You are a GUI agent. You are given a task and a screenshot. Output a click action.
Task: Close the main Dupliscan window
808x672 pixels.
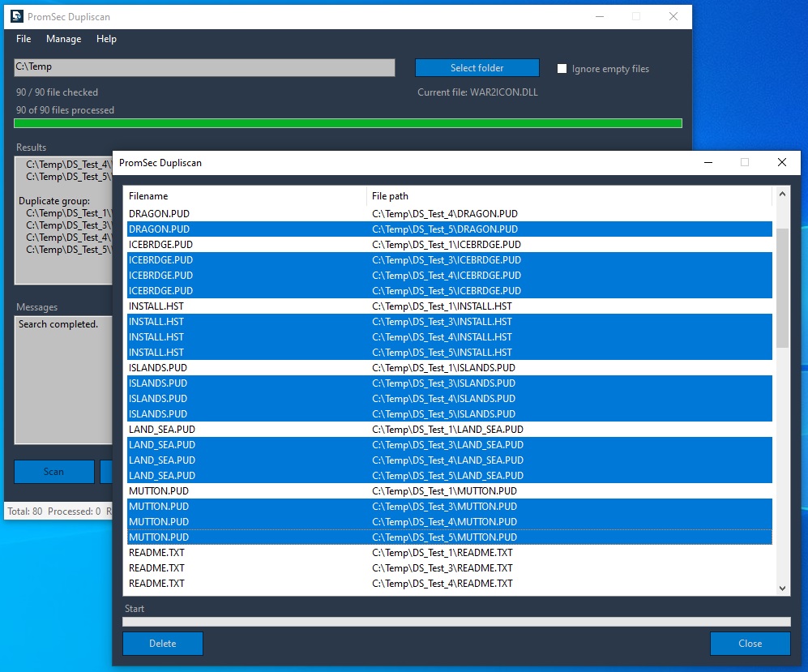(673, 16)
